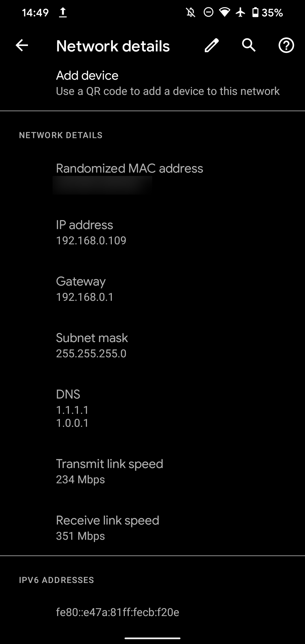Tap the Randomized MAC address entry
This screenshot has width=305, height=644.
tap(152, 177)
